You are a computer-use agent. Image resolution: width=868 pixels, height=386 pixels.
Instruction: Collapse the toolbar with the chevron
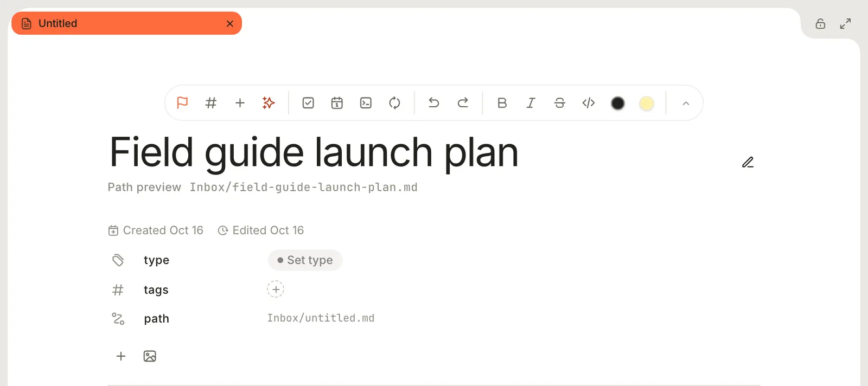coord(686,103)
